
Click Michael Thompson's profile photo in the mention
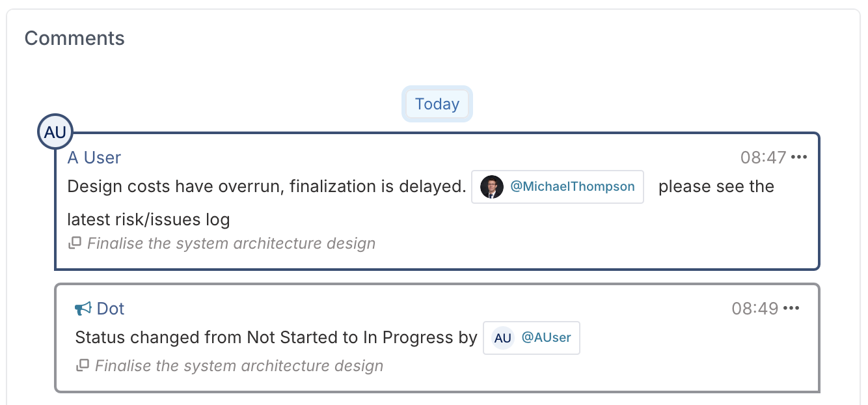(491, 187)
